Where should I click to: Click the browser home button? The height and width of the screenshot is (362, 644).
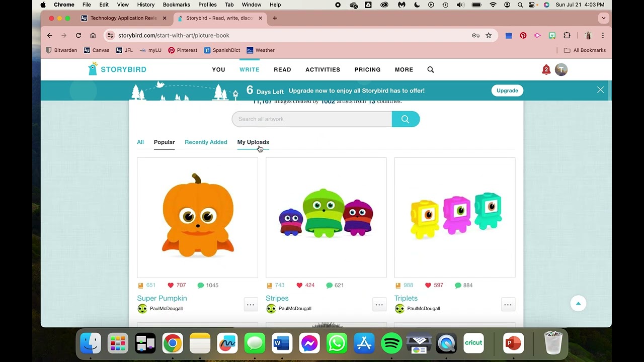point(93,35)
